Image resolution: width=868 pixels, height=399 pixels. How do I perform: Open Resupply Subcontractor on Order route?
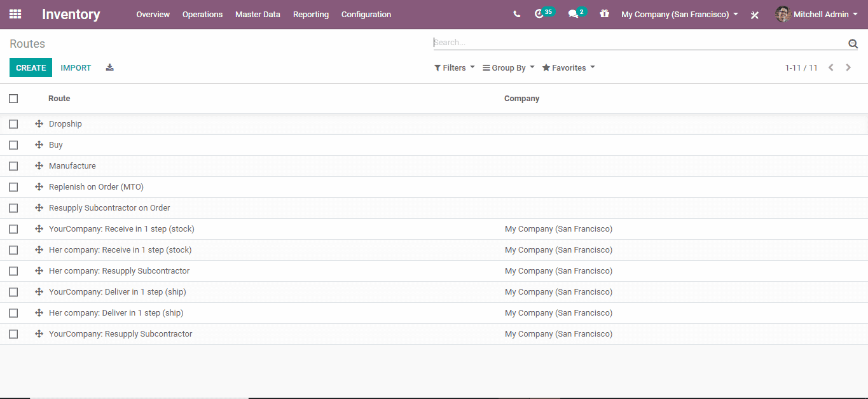tap(109, 208)
